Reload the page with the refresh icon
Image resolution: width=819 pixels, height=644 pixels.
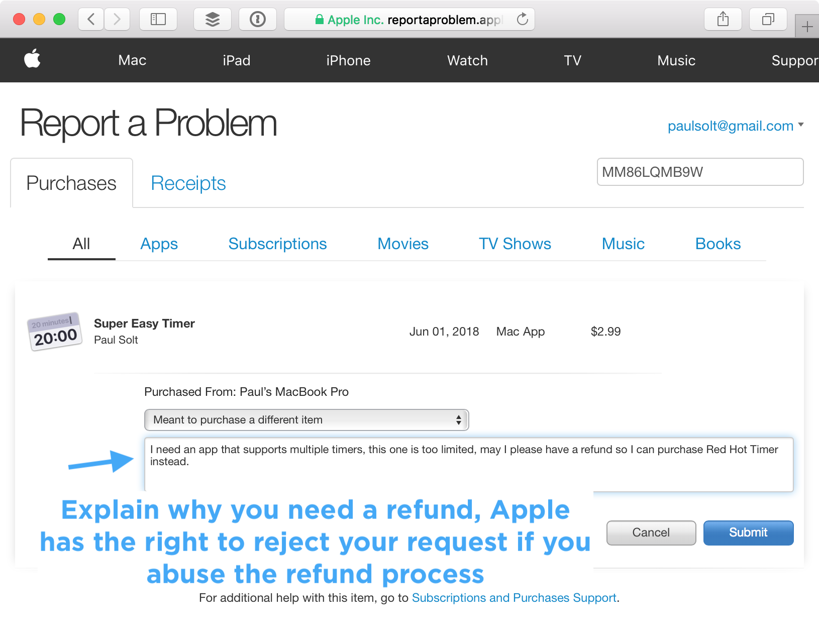click(523, 19)
